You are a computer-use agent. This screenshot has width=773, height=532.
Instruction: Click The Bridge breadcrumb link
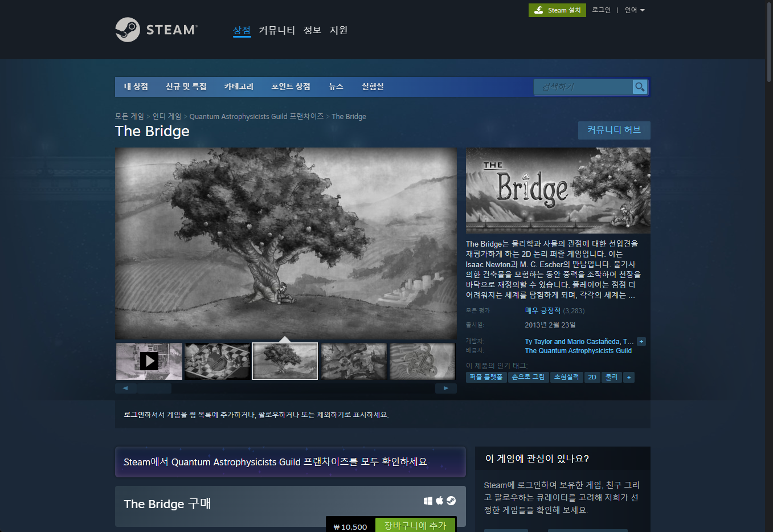[349, 116]
